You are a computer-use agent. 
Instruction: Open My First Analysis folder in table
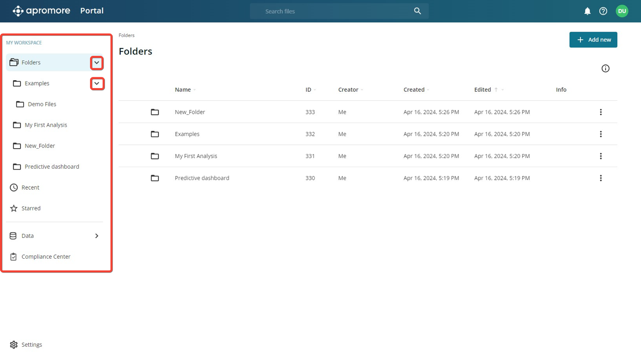coord(196,156)
